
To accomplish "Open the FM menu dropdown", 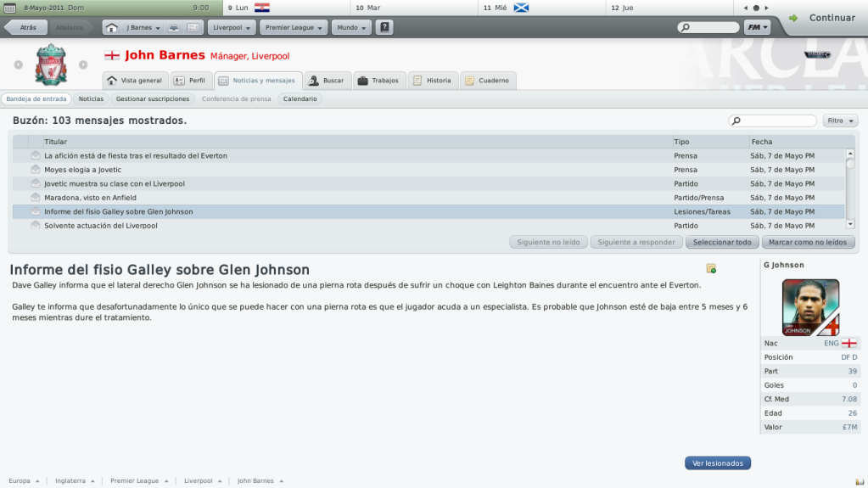I will 758,27.
